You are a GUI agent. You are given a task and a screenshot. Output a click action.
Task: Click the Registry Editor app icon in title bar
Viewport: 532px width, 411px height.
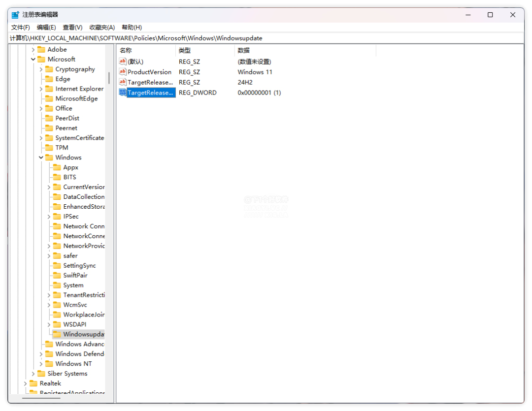15,15
